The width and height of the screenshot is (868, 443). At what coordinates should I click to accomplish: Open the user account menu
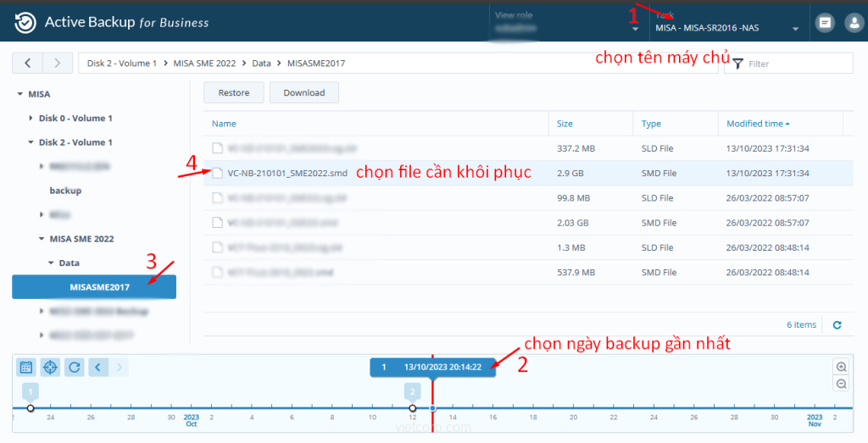[853, 23]
